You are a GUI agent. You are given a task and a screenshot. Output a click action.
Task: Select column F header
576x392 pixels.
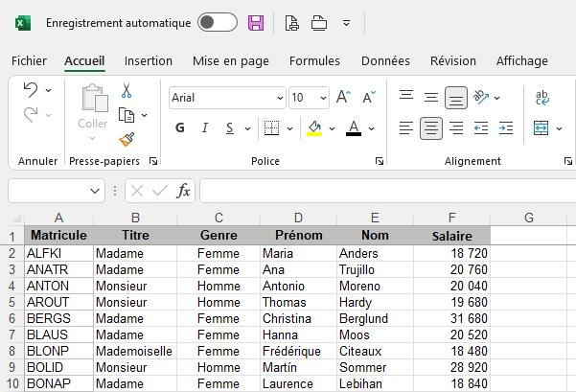[x=451, y=218]
